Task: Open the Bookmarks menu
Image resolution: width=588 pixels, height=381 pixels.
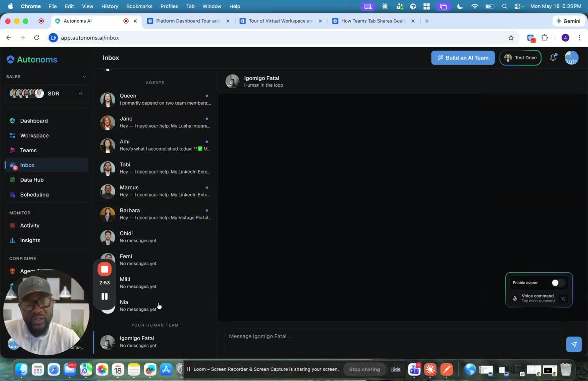Action: (139, 6)
